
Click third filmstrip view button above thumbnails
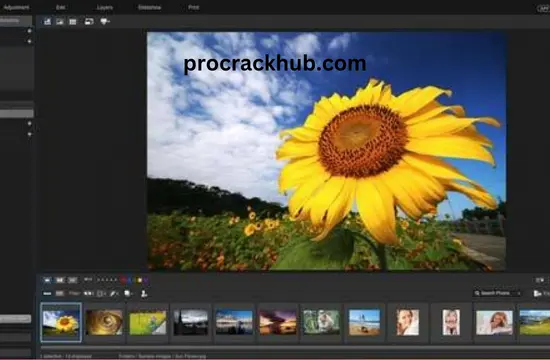(72, 280)
